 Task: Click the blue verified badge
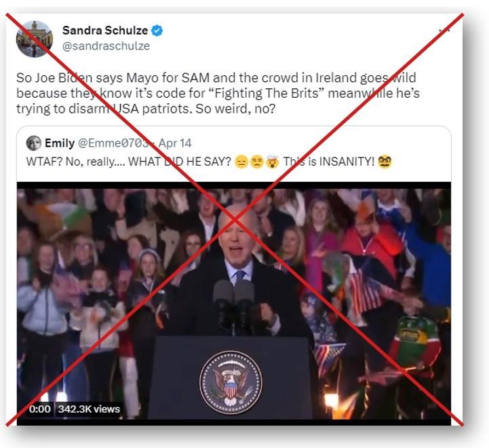point(157,31)
